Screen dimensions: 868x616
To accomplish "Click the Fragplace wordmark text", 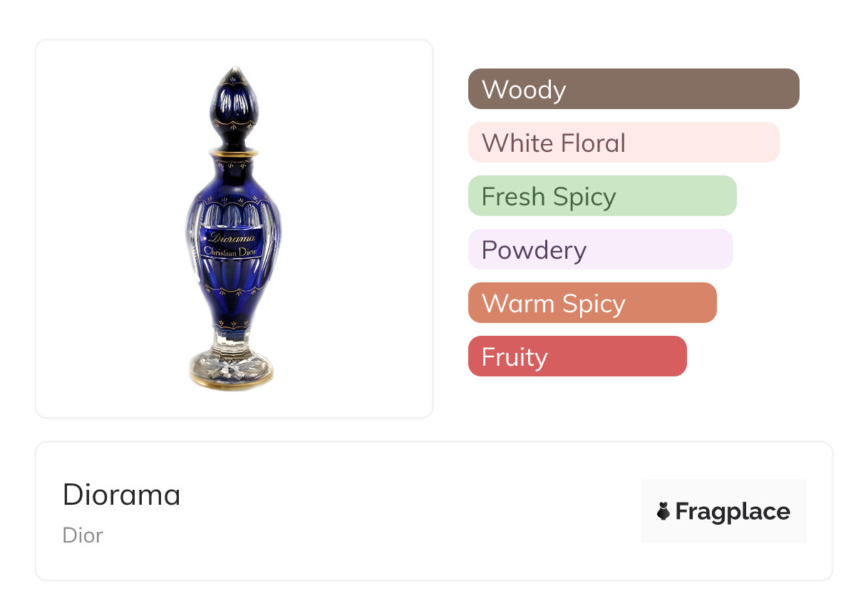I will [x=733, y=511].
